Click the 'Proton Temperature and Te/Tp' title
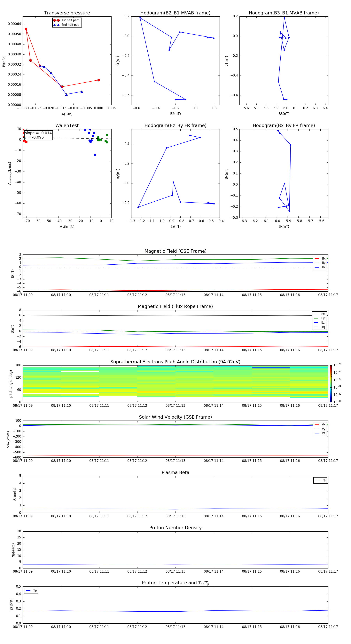Viewport: 351px width, 644px height. [x=175, y=583]
